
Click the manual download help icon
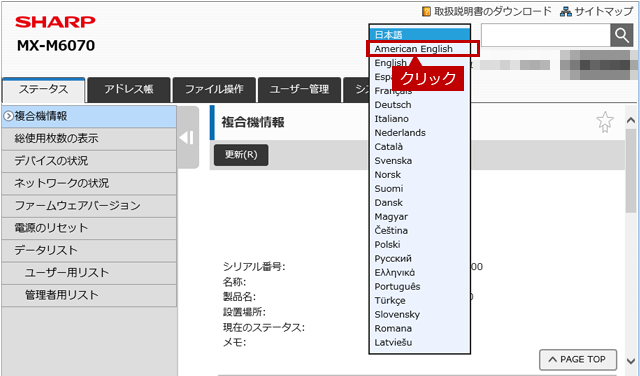pyautogui.click(x=426, y=11)
